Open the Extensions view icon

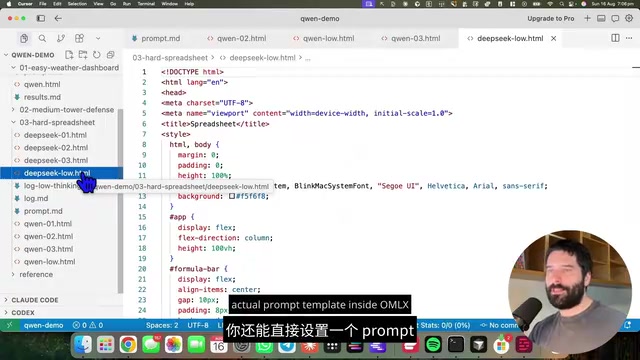click(x=79, y=38)
